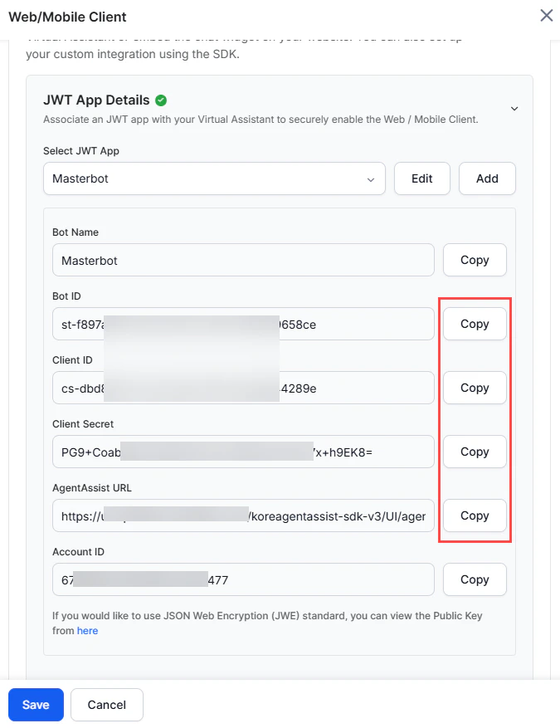Edit the Masterbot JWT app
The width and height of the screenshot is (560, 728).
[x=421, y=178]
